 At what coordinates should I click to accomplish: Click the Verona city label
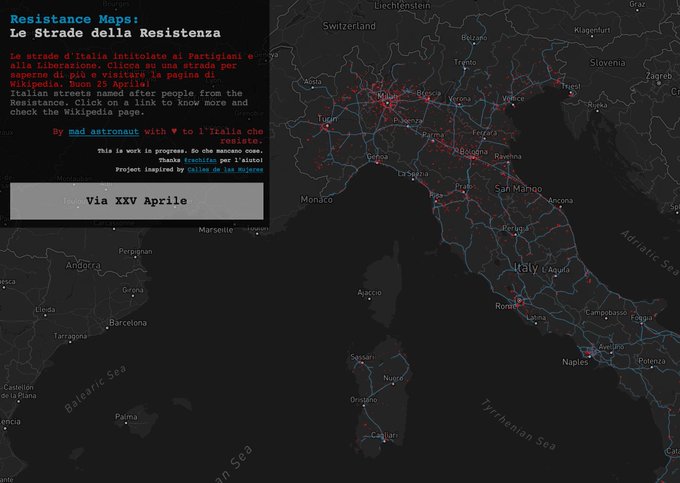click(x=459, y=99)
